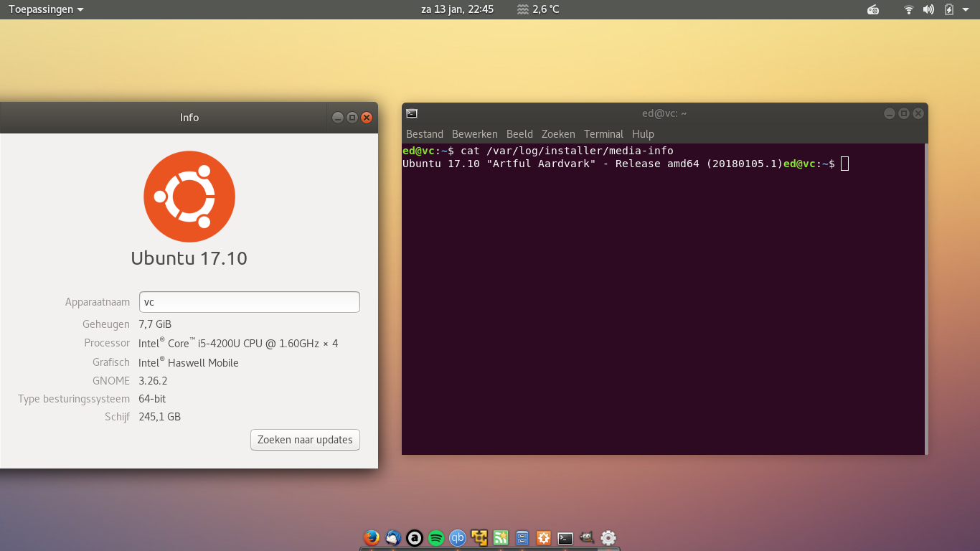The image size is (980, 551).
Task: Open the Beeld menu in the terminal
Action: (519, 134)
